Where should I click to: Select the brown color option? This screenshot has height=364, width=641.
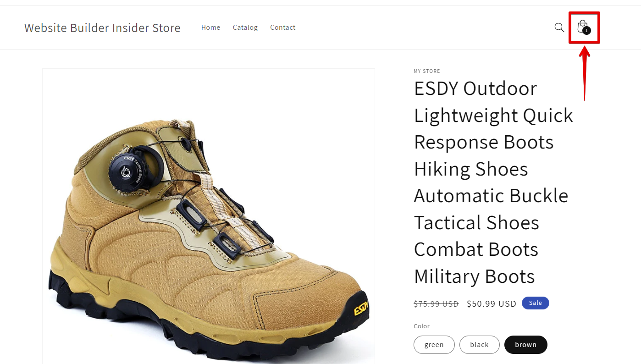tap(526, 345)
